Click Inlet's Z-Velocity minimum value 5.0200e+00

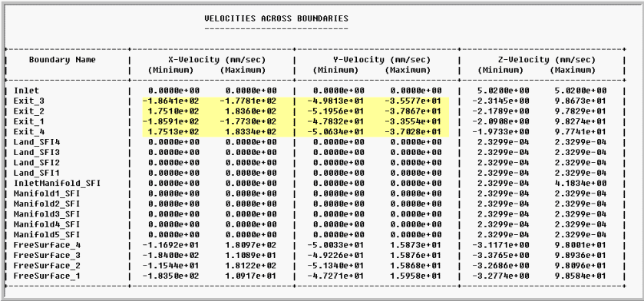[504, 91]
